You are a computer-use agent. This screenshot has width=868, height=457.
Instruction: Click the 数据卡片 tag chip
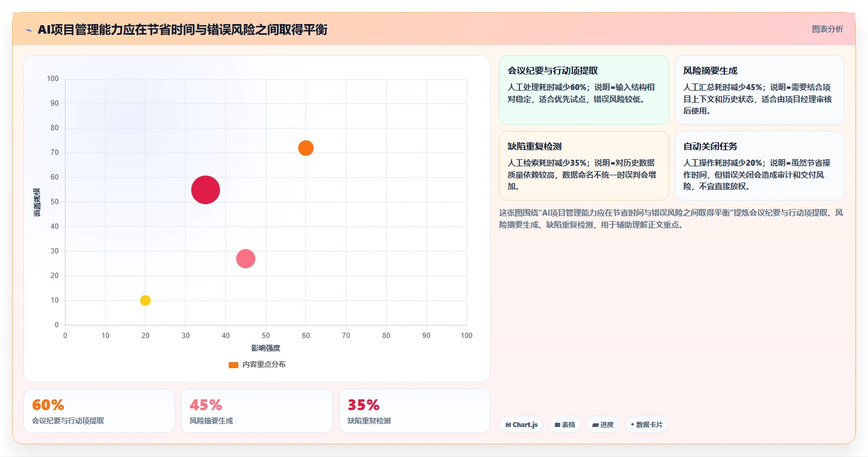pyautogui.click(x=646, y=425)
